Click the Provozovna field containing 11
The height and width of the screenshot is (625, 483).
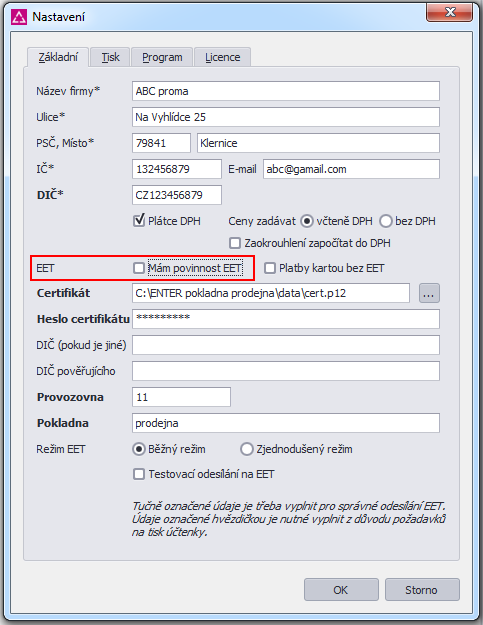pyautogui.click(x=181, y=397)
